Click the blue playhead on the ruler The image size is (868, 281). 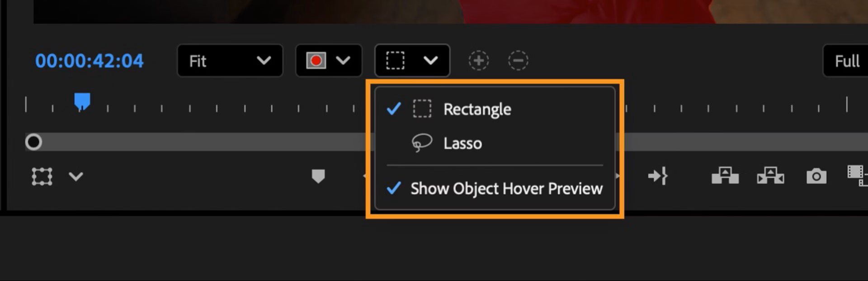pos(82,101)
